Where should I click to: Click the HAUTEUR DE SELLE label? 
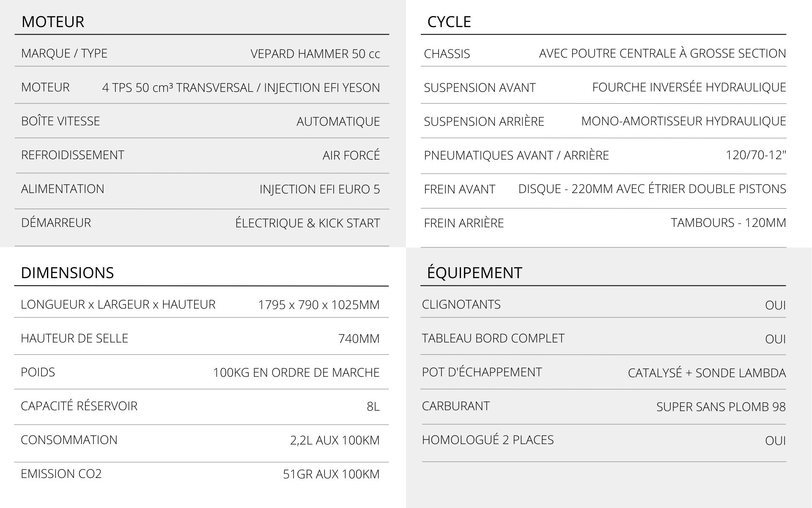pyautogui.click(x=74, y=338)
